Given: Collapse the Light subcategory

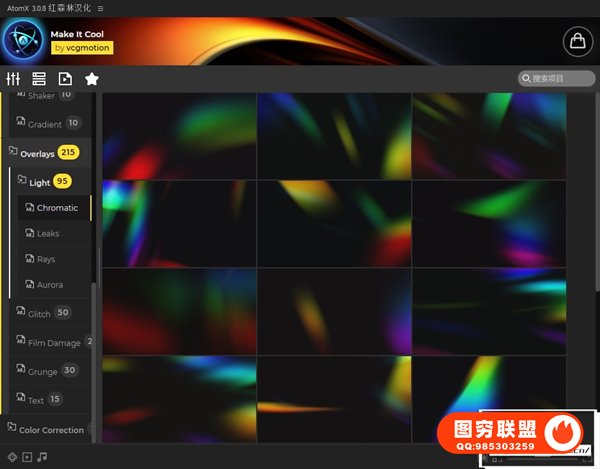Looking at the screenshot, I should point(39,182).
